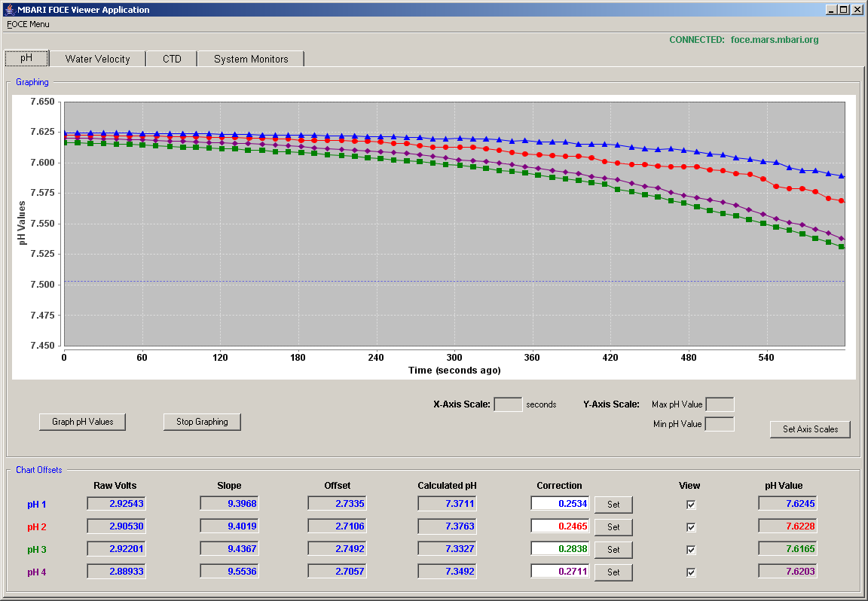Click Set button for pH 2 correction
This screenshot has height=601, width=868.
click(x=613, y=527)
